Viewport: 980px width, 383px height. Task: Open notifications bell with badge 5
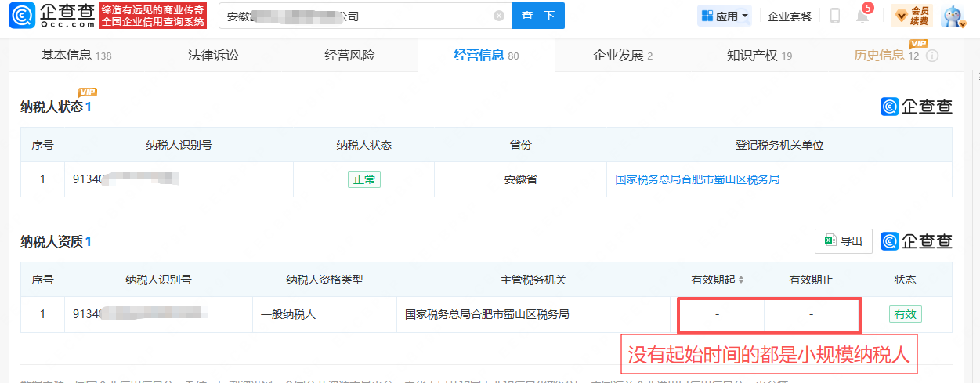[x=862, y=15]
